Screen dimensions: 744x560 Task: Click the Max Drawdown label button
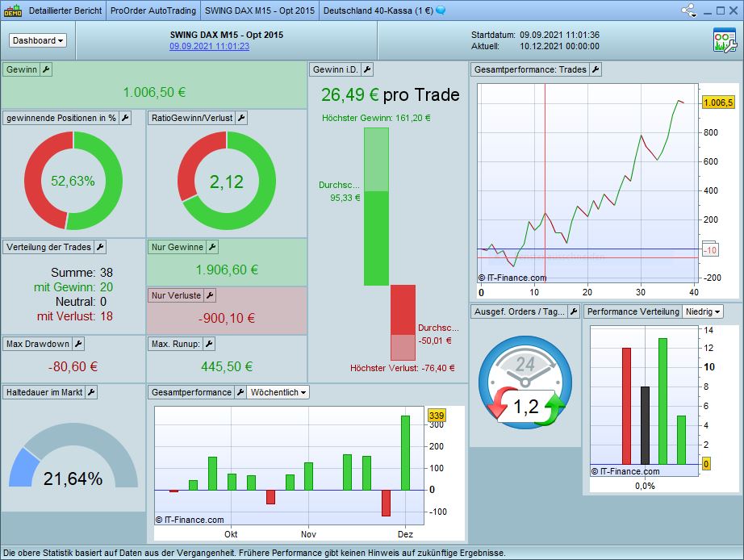[37, 344]
